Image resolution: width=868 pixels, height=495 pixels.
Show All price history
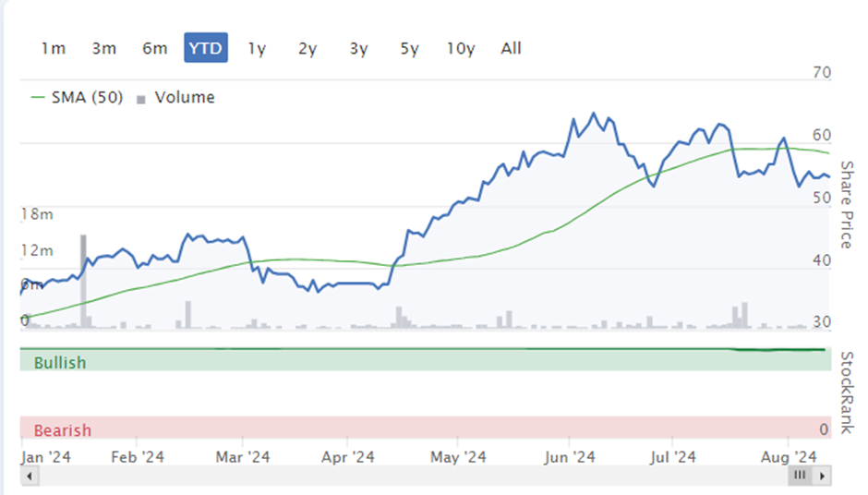pos(511,48)
